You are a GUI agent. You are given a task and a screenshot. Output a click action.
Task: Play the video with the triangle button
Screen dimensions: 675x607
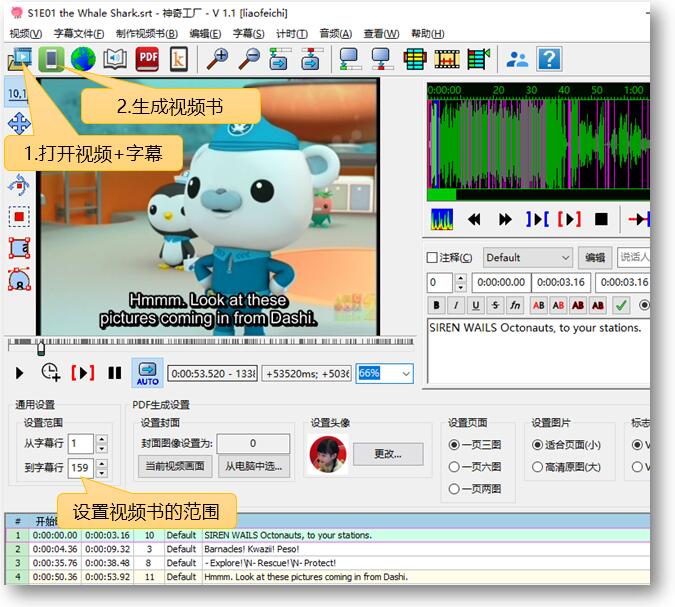[x=19, y=373]
